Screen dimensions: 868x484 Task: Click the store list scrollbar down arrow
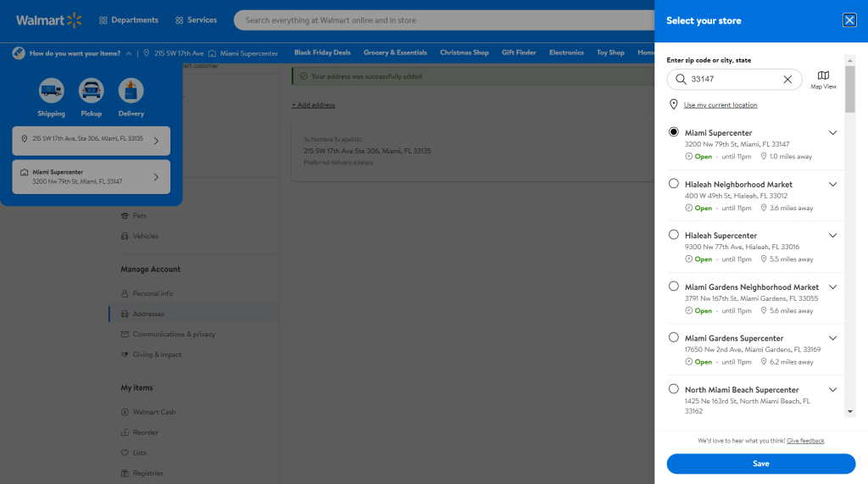(849, 412)
